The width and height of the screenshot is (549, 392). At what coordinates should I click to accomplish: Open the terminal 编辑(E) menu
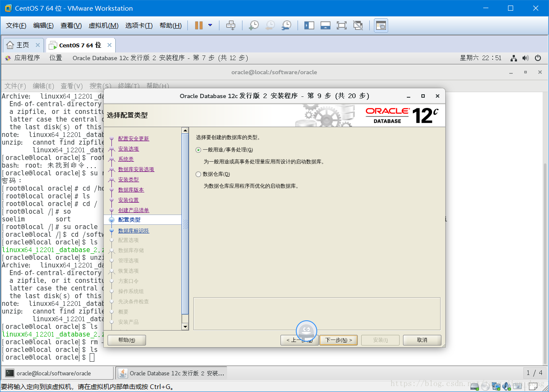click(x=44, y=86)
